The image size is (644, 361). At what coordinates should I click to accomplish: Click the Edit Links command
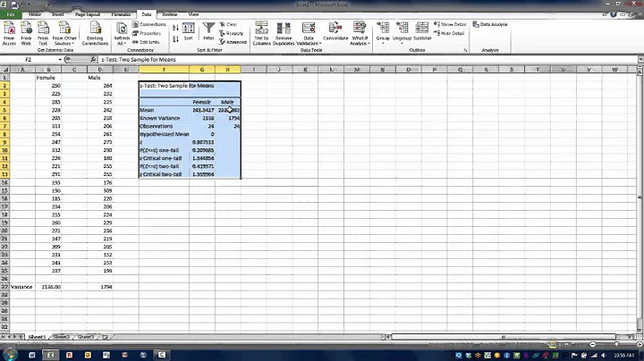pos(146,42)
